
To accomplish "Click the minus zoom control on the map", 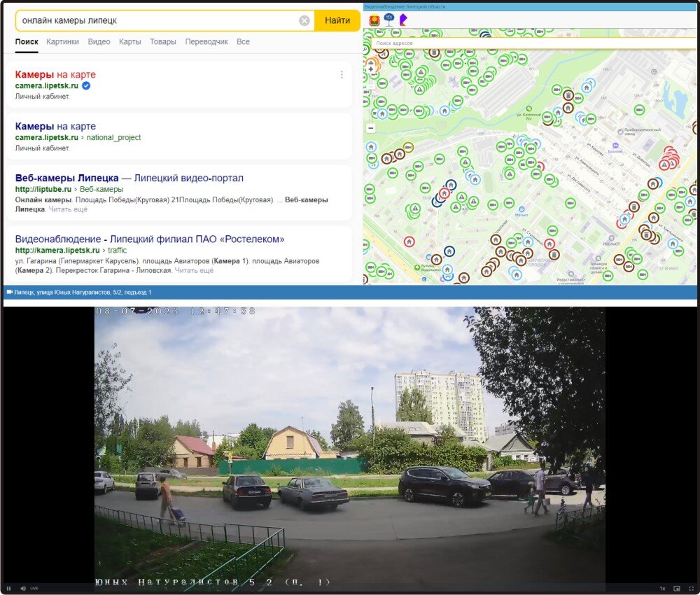I will coord(369,128).
